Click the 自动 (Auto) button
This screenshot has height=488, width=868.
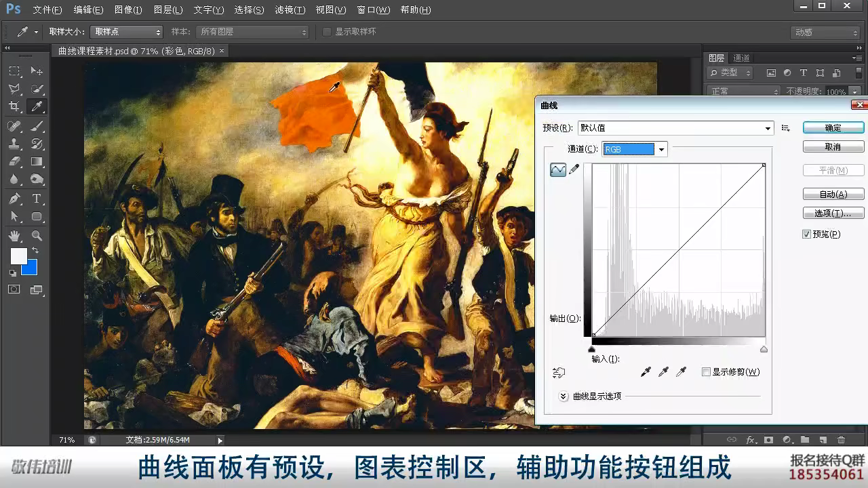point(833,194)
